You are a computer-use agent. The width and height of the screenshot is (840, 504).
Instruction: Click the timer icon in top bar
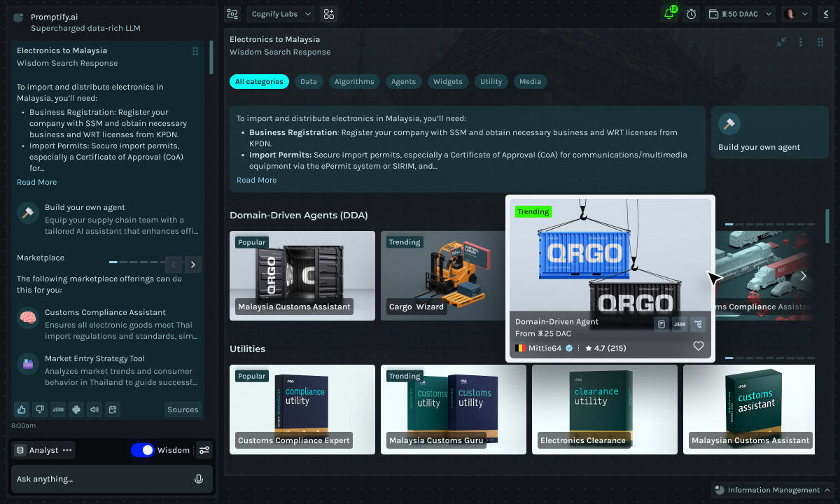(691, 13)
